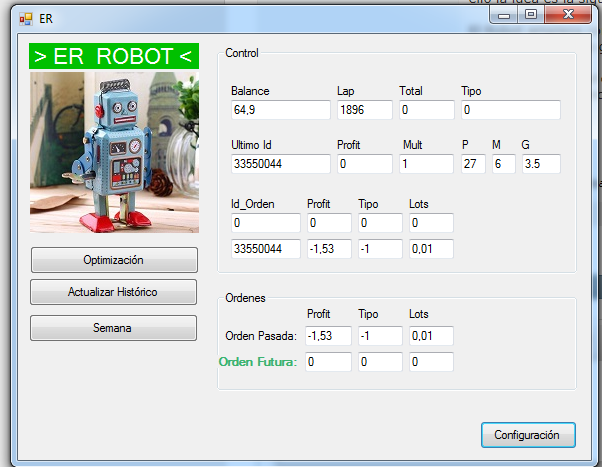Viewport: 602px width, 467px height.
Task: Click the Tipo field beside Total
Action: point(511,110)
